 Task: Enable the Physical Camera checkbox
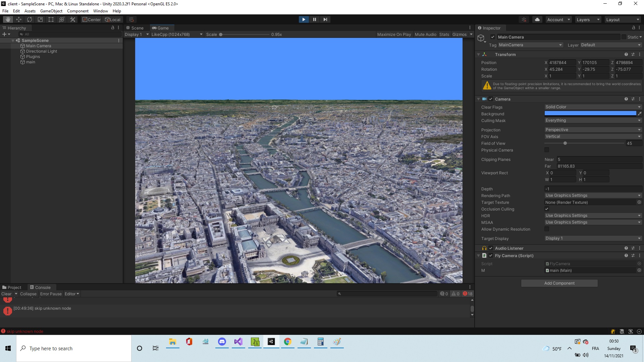[547, 150]
